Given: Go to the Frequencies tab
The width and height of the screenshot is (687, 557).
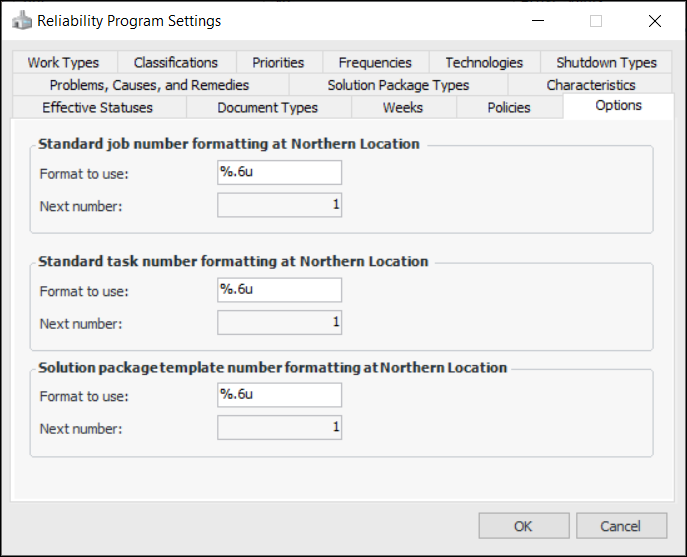Looking at the screenshot, I should [x=375, y=63].
